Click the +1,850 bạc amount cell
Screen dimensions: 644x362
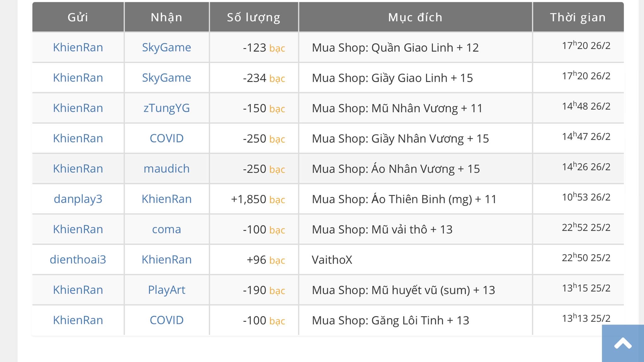tap(258, 199)
